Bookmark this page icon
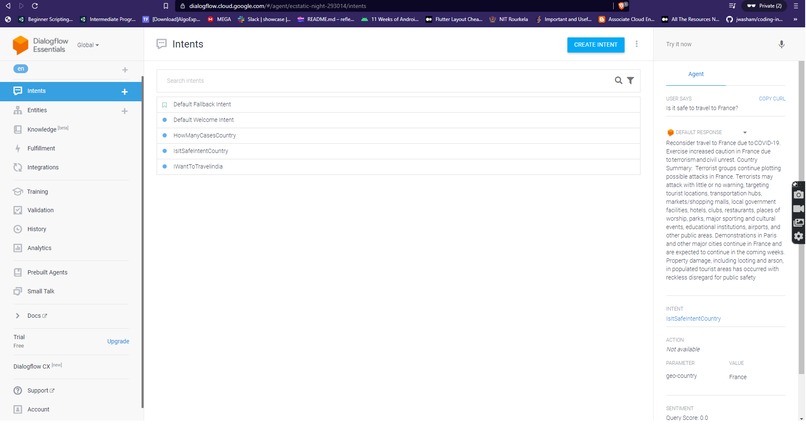This screenshot has width=806, height=427. coord(166,6)
